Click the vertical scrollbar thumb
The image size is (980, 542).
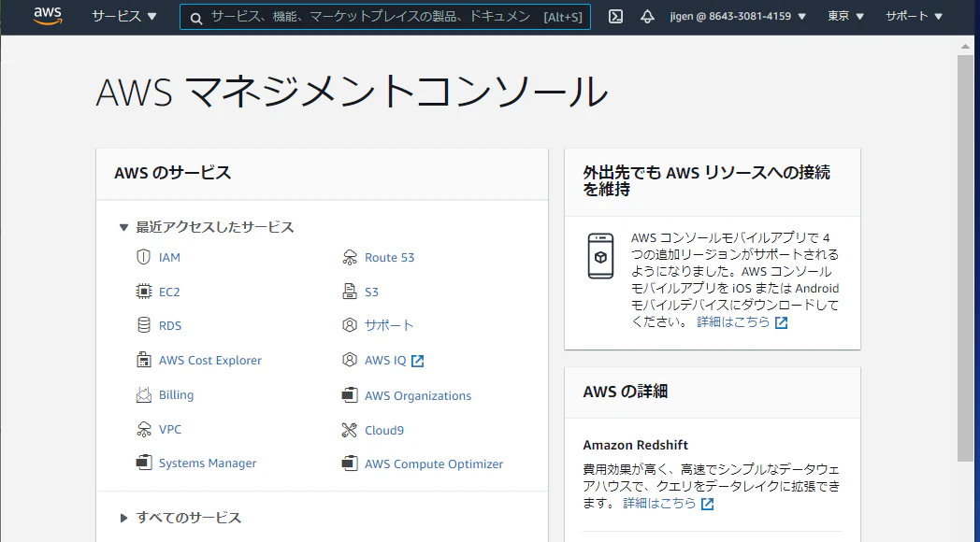click(965, 258)
